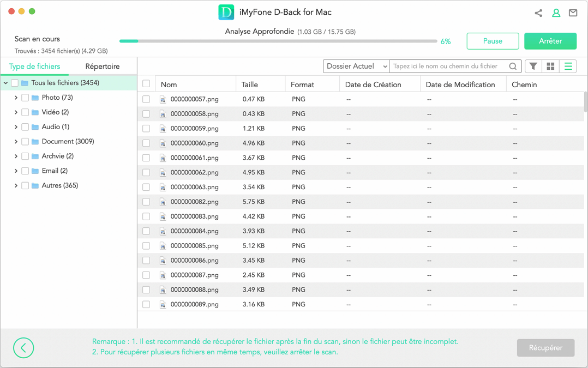Click file icon of 0000000060.png
The image size is (588, 368).
tap(163, 143)
